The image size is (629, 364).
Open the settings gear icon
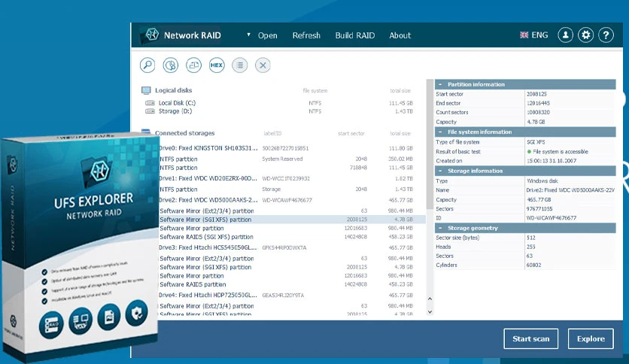[x=585, y=35]
